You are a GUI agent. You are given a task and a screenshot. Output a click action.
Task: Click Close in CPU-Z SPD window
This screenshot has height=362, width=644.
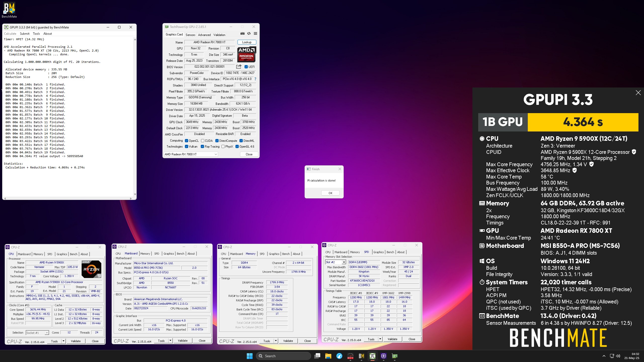412,339
